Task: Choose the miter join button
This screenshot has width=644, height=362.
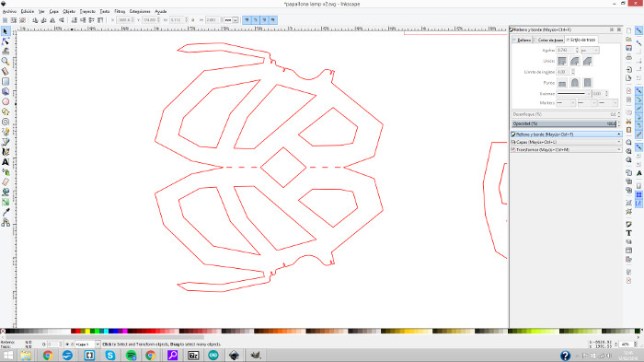Action: (x=562, y=62)
